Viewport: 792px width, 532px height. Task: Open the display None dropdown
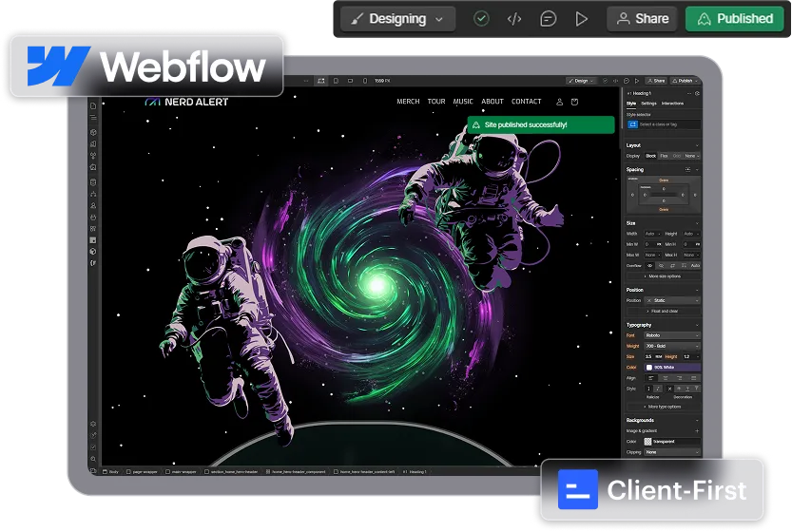[692, 156]
